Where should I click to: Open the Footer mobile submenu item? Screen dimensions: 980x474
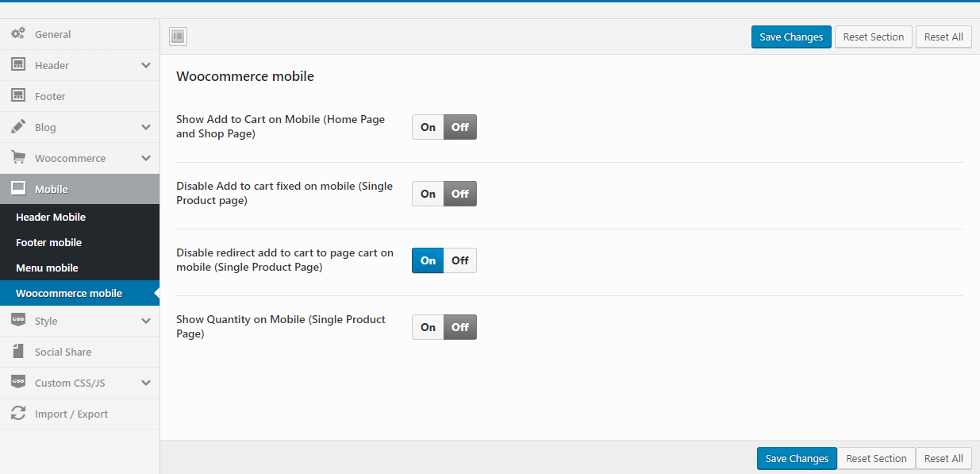pos(48,242)
